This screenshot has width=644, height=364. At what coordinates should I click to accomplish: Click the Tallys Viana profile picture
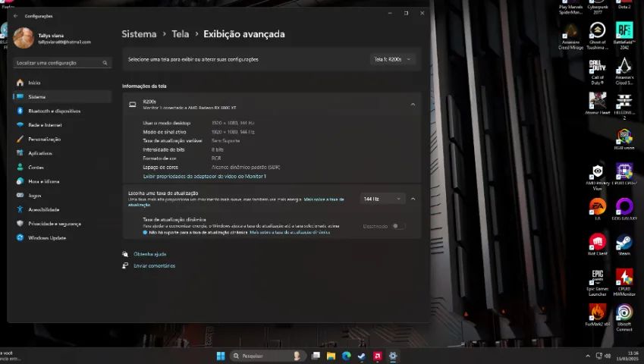pyautogui.click(x=23, y=38)
